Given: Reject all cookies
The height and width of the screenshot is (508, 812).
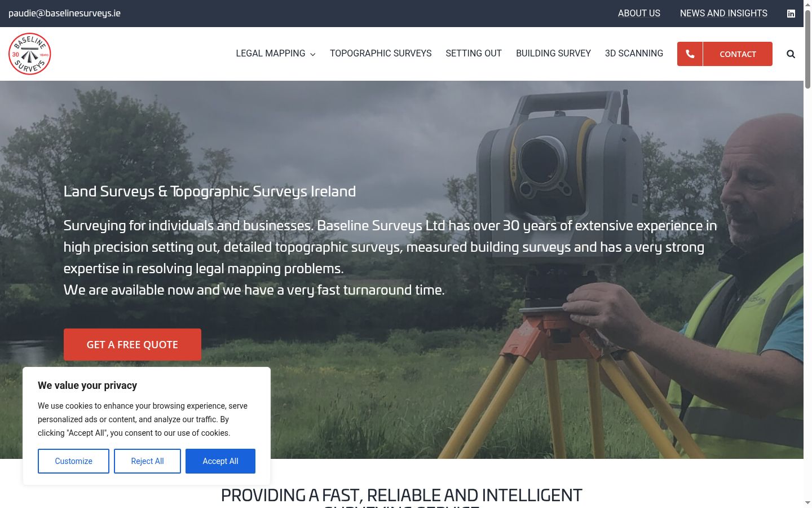Looking at the screenshot, I should point(147,461).
